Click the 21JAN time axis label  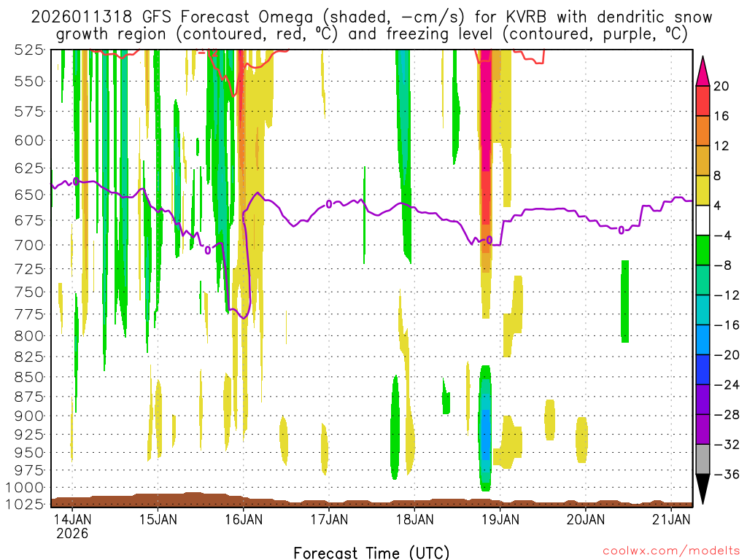(671, 519)
